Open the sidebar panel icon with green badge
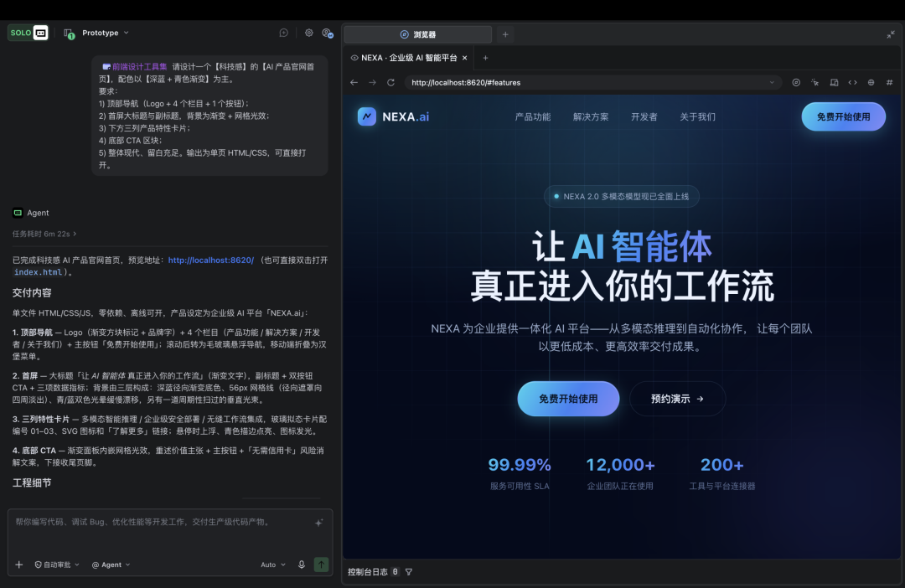905x588 pixels. (x=69, y=34)
